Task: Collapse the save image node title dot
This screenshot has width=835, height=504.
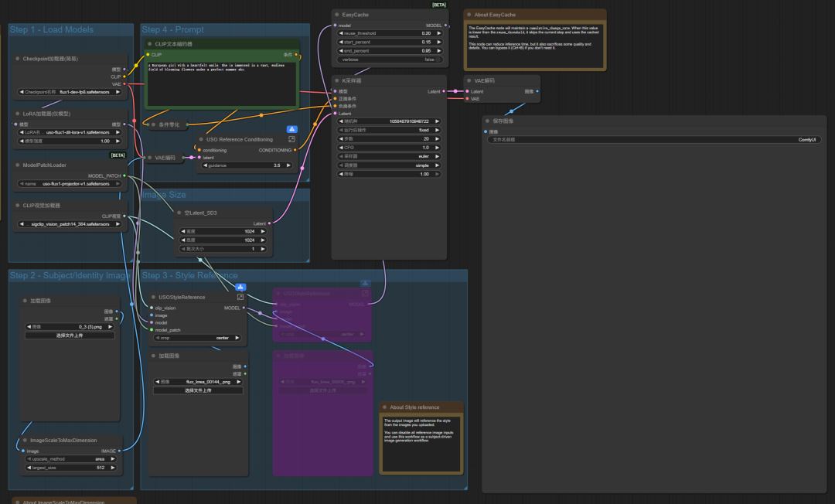Action: 487,121
